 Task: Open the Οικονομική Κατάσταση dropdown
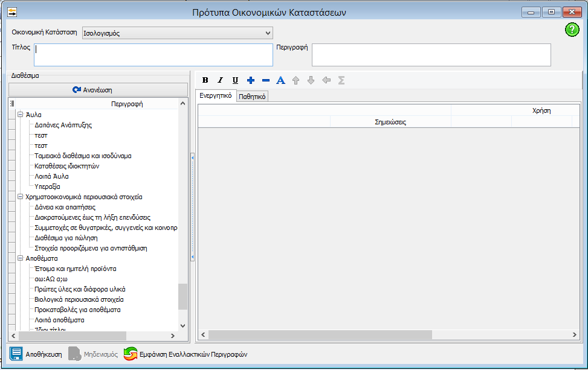coord(178,33)
